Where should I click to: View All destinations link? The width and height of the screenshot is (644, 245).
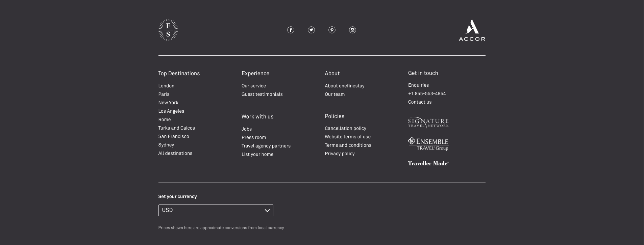coord(175,154)
